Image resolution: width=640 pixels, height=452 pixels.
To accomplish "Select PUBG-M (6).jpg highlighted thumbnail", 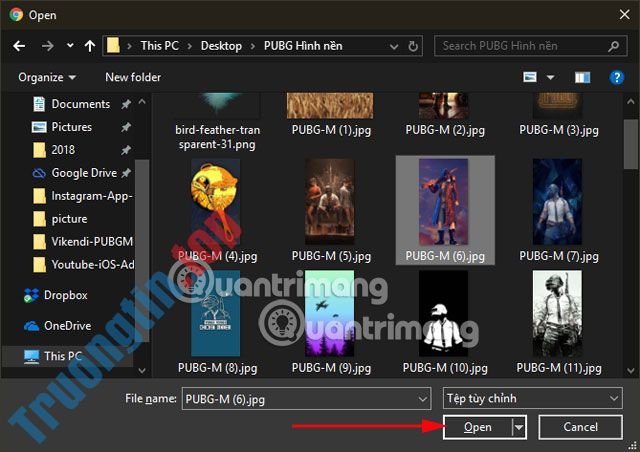I will point(444,202).
